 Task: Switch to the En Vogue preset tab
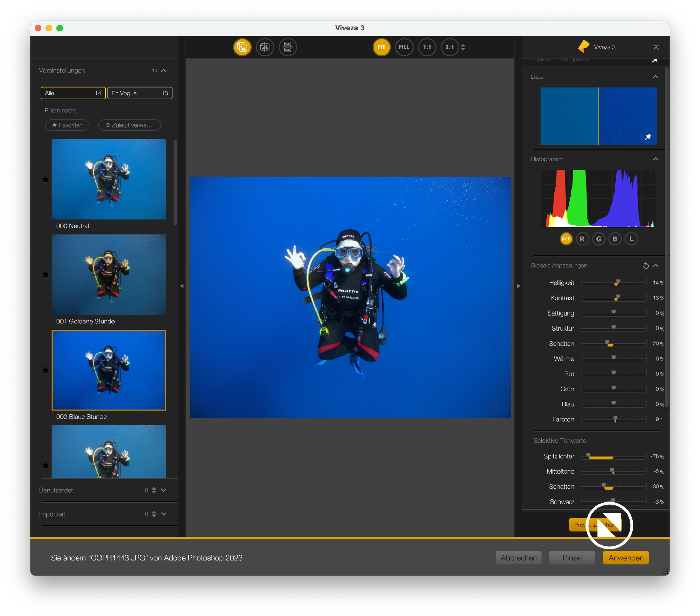pyautogui.click(x=140, y=93)
